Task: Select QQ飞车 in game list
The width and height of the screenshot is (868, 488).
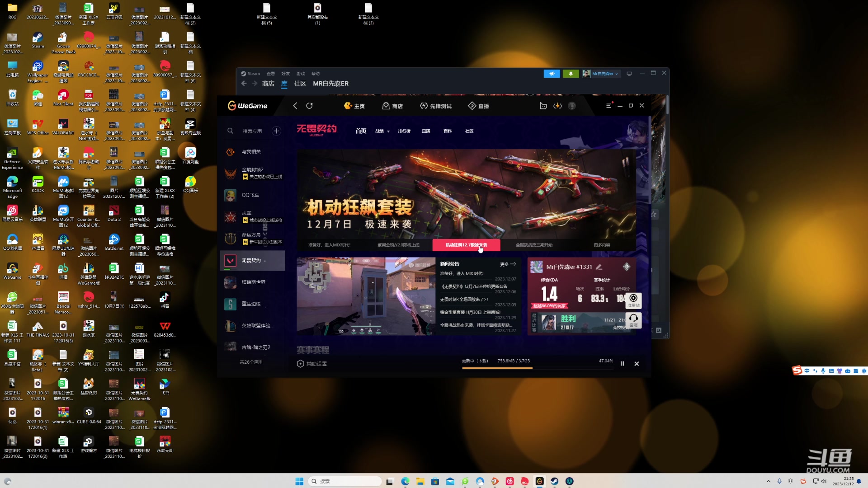Action: pos(253,195)
